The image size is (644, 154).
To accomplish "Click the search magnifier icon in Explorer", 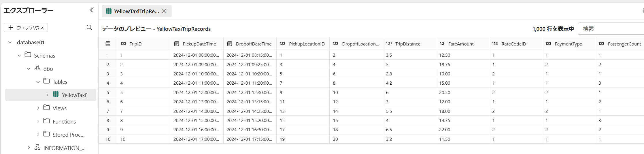I will pyautogui.click(x=89, y=27).
